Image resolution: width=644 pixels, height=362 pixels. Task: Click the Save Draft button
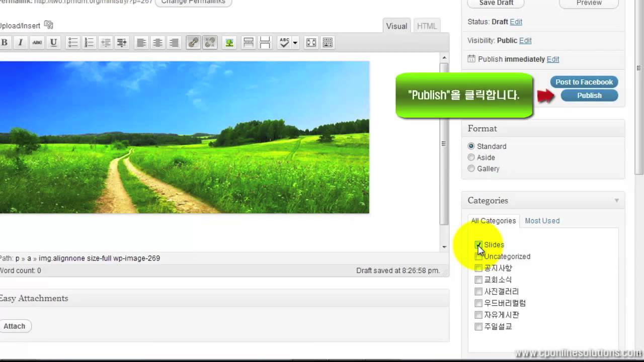coord(496,3)
